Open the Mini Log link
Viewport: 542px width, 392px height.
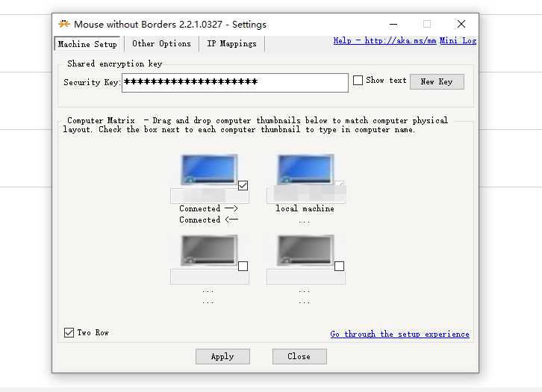(458, 41)
